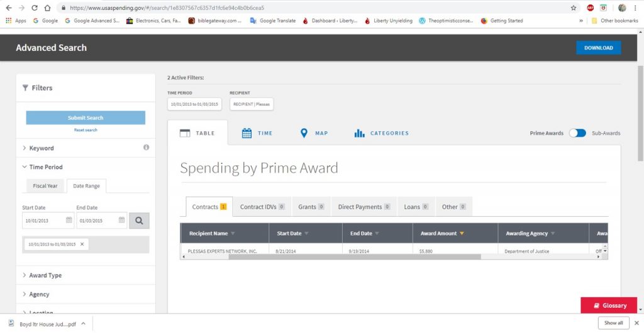This screenshot has height=333, width=644.
Task: Click the RECIPIENT | Plessas active filter chip
Action: (252, 104)
